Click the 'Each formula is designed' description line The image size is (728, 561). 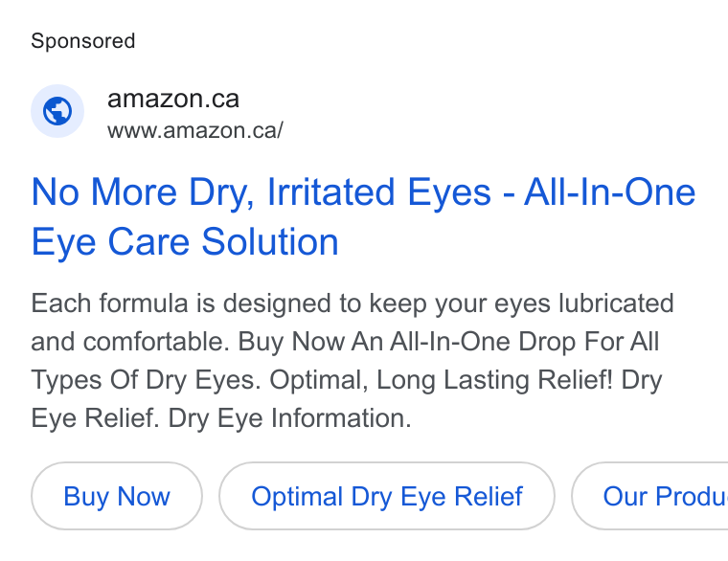pyautogui.click(x=352, y=303)
